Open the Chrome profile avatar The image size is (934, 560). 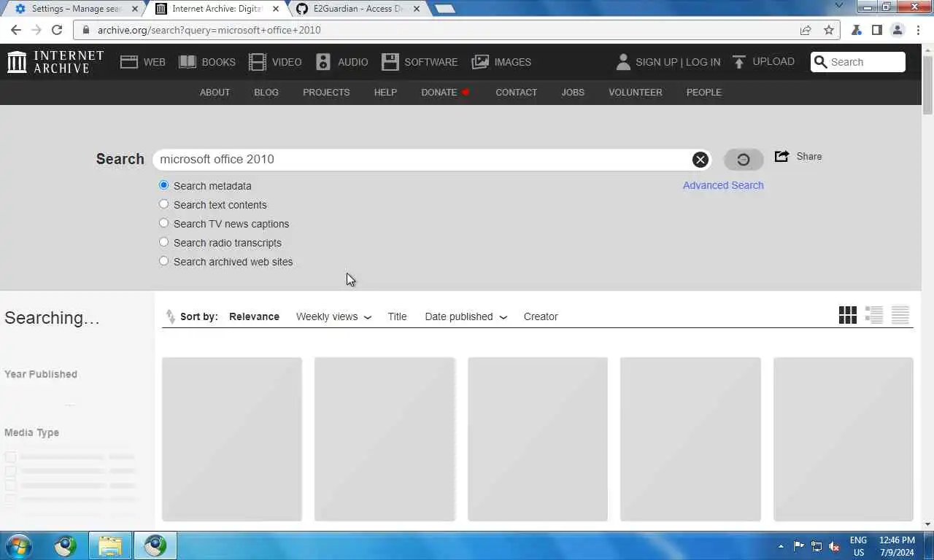[x=898, y=30]
